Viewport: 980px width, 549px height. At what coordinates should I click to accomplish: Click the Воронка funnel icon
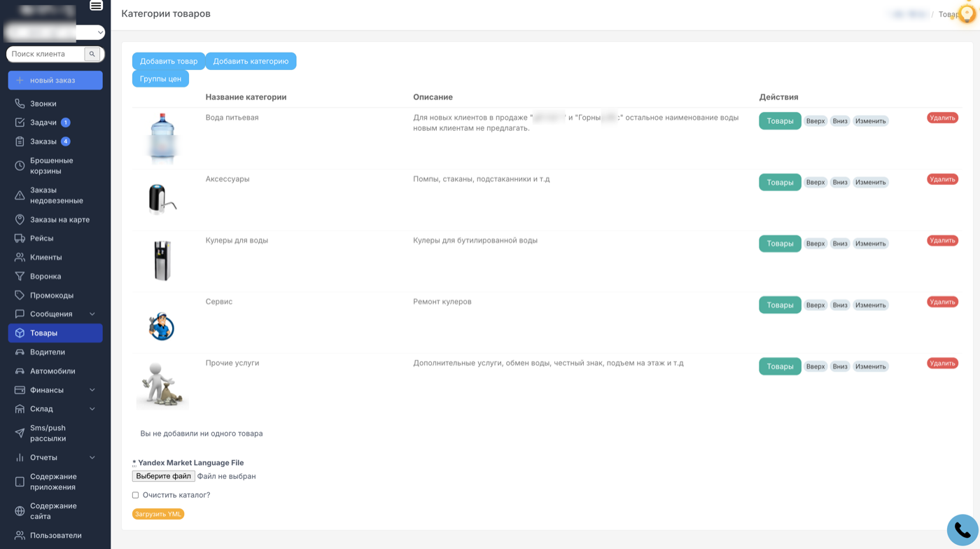[20, 277]
